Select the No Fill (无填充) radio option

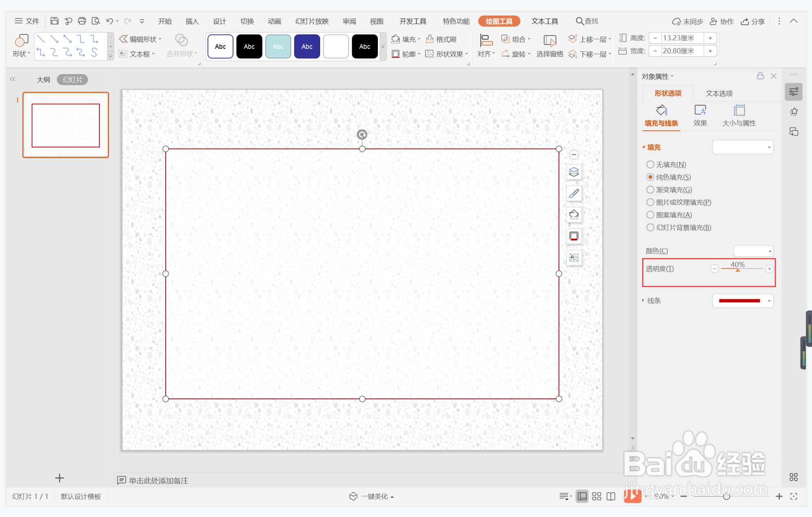click(650, 165)
